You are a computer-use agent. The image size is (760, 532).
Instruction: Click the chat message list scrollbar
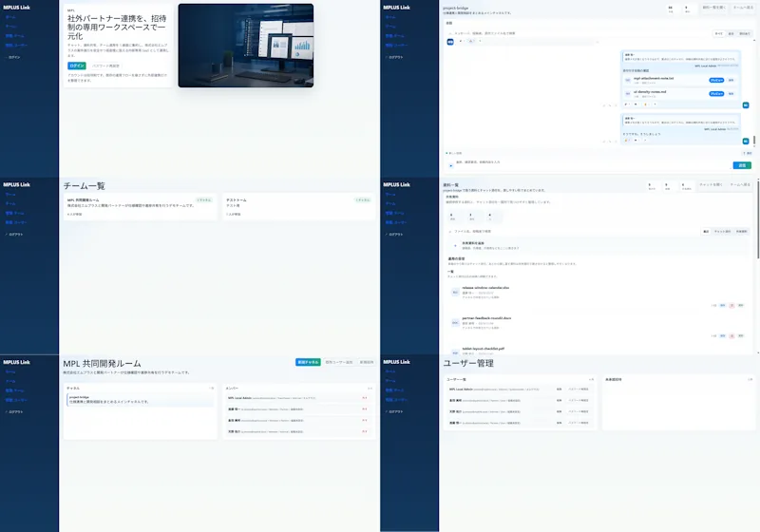[753, 140]
